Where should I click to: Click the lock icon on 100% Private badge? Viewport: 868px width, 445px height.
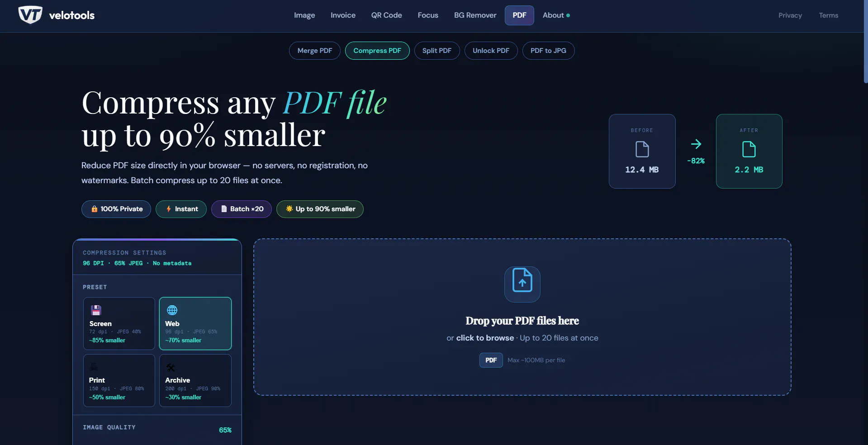94,209
